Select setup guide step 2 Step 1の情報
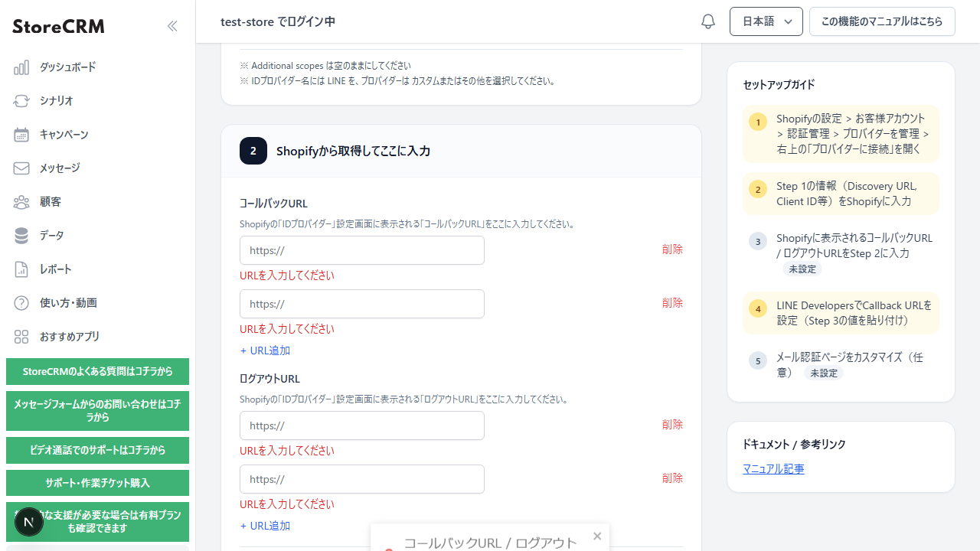The image size is (980, 551). 841,194
